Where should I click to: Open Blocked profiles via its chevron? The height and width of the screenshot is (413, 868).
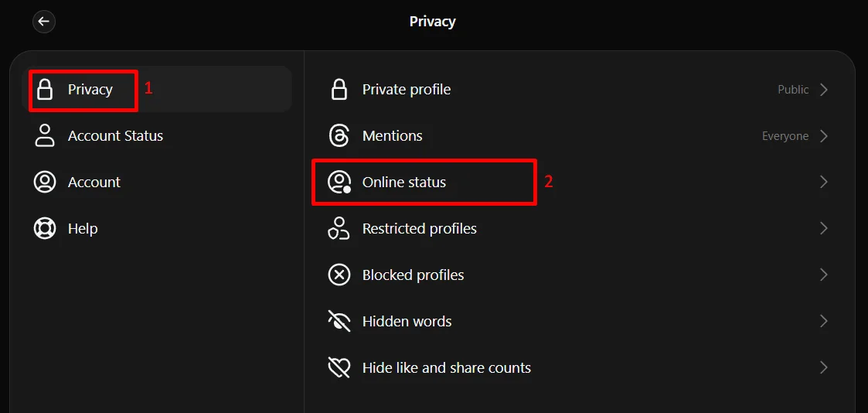[824, 275]
